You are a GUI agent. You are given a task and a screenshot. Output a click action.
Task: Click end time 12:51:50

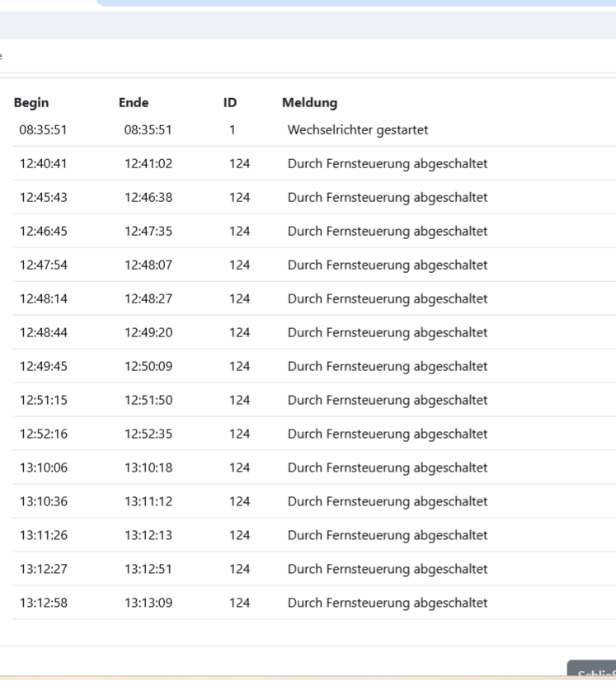point(148,400)
